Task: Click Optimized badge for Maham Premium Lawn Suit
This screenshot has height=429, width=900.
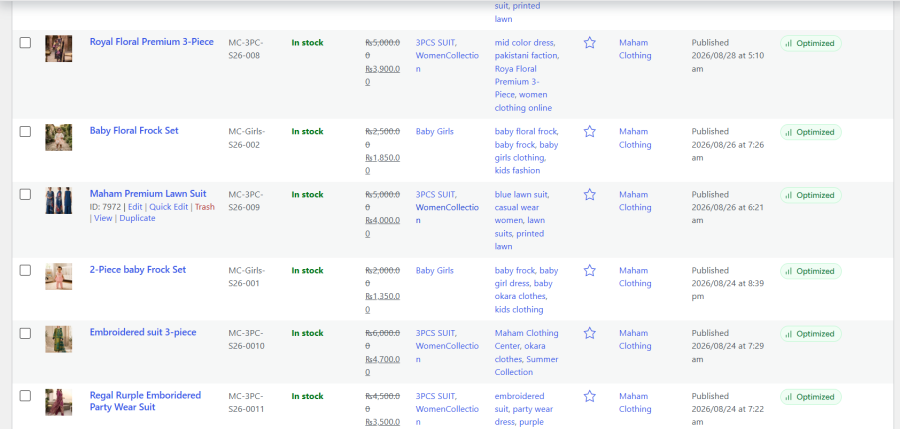Action: (810, 195)
